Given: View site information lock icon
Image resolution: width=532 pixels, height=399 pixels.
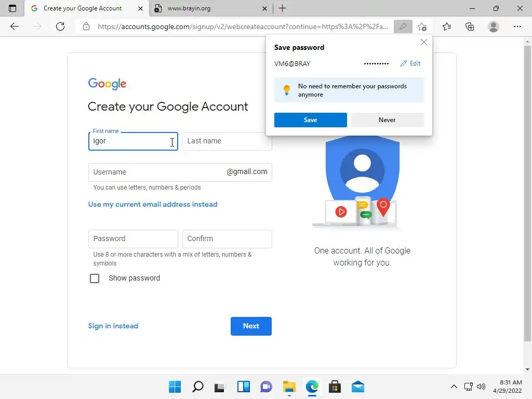Looking at the screenshot, I should coord(86,26).
